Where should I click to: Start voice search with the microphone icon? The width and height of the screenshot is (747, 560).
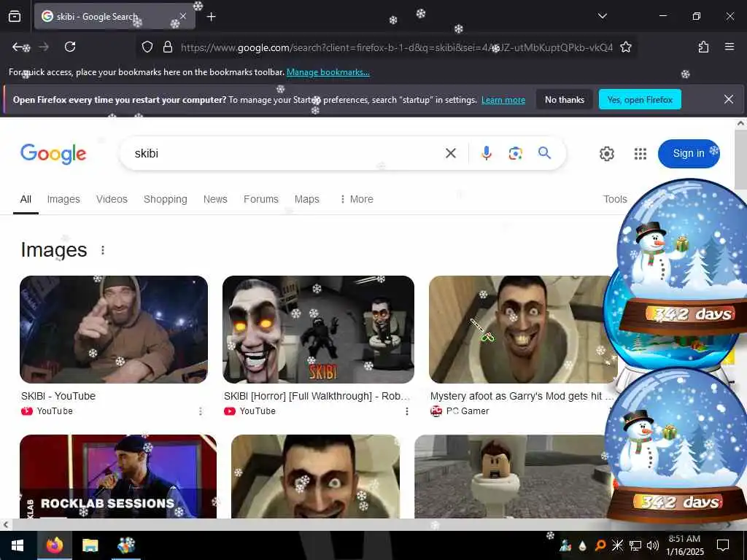(486, 153)
